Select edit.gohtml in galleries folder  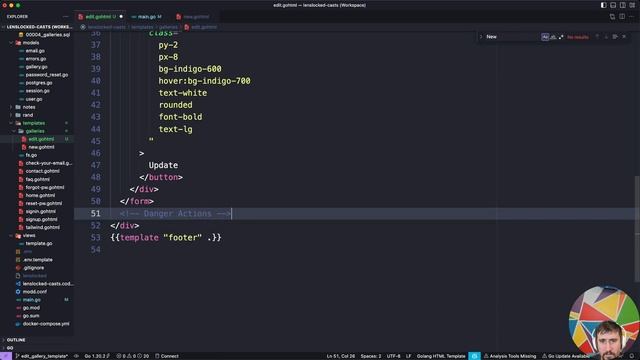coord(41,139)
